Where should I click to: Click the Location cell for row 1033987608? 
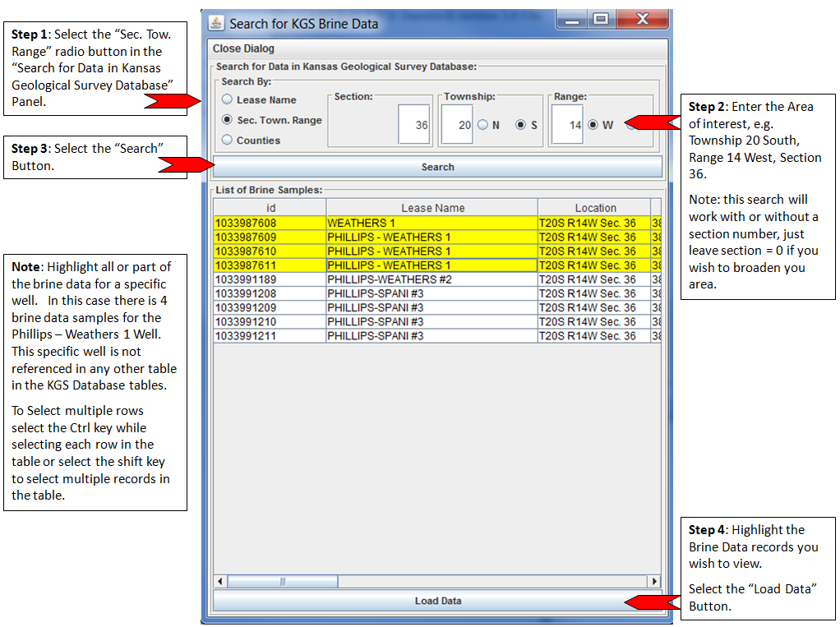[594, 224]
